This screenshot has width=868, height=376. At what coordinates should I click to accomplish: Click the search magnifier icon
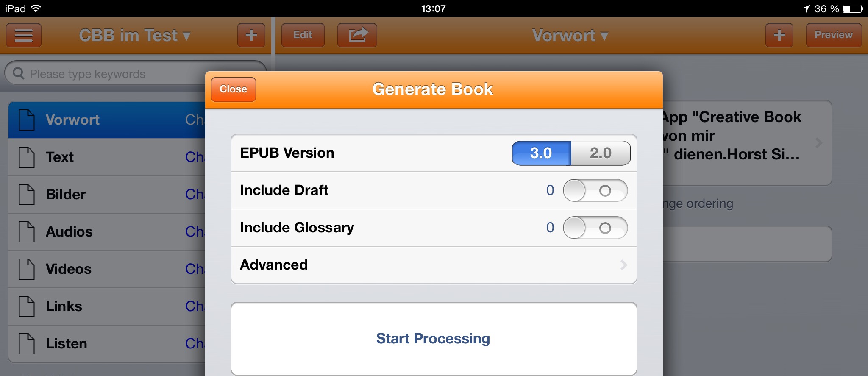tap(19, 74)
